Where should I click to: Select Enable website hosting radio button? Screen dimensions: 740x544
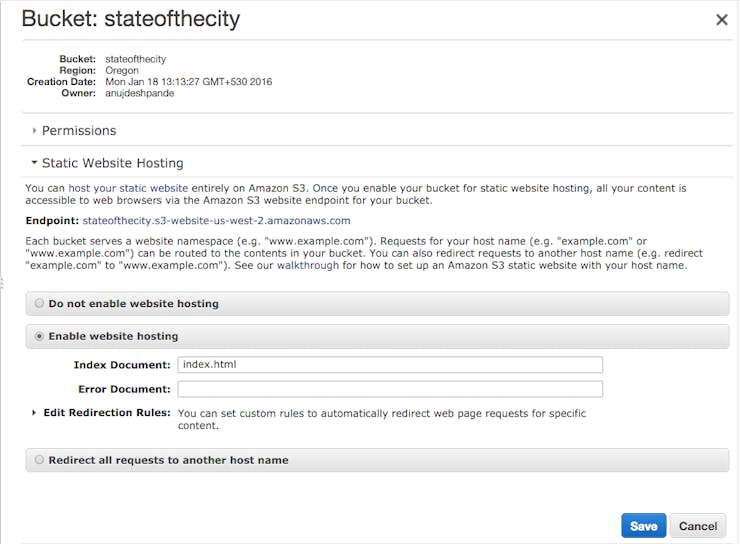tap(39, 336)
